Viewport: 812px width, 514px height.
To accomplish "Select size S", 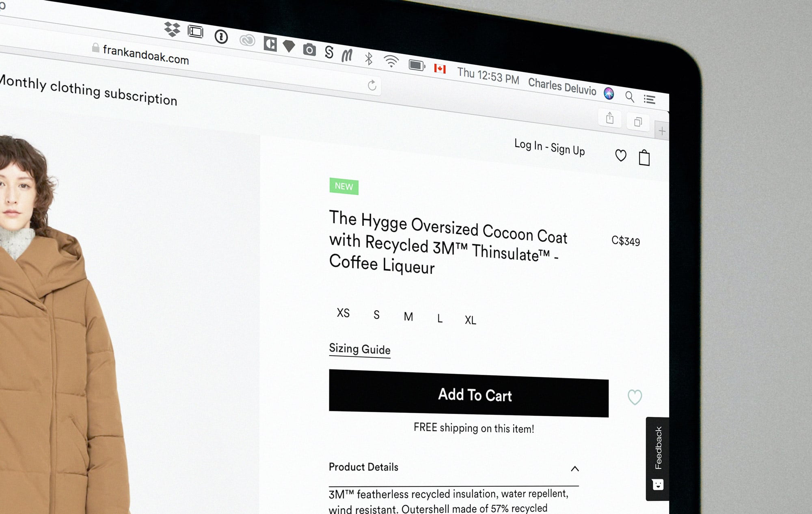I will click(376, 315).
